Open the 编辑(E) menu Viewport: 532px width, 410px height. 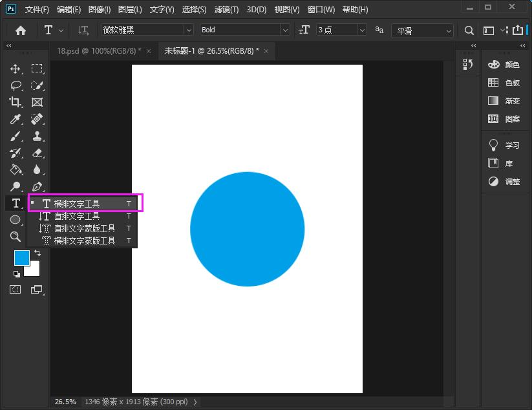click(69, 10)
